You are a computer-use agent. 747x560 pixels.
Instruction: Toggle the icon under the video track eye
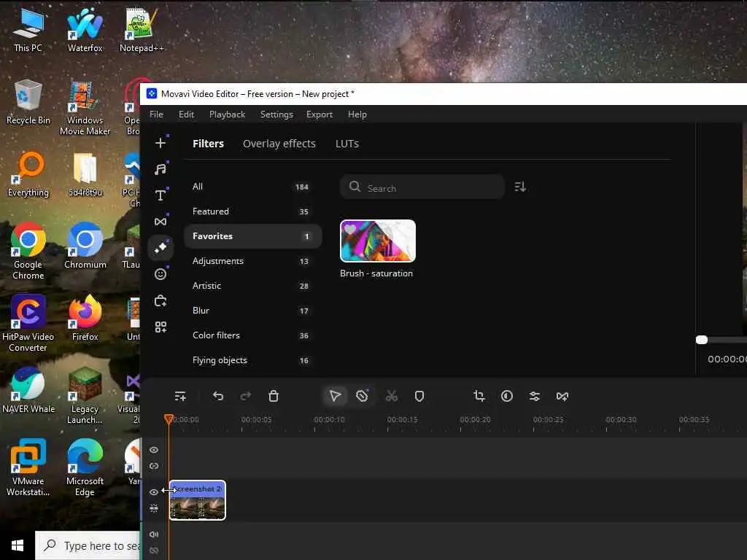pyautogui.click(x=154, y=508)
